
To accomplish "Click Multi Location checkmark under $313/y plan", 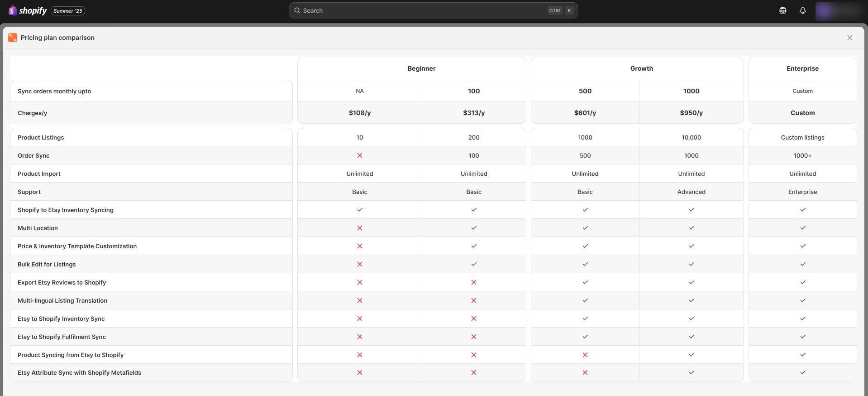I will click(x=474, y=228).
